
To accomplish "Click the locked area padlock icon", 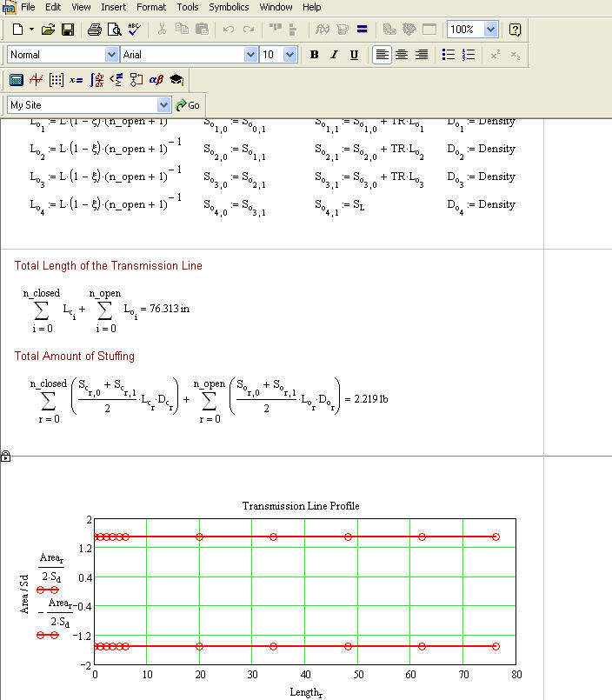I will (6, 456).
